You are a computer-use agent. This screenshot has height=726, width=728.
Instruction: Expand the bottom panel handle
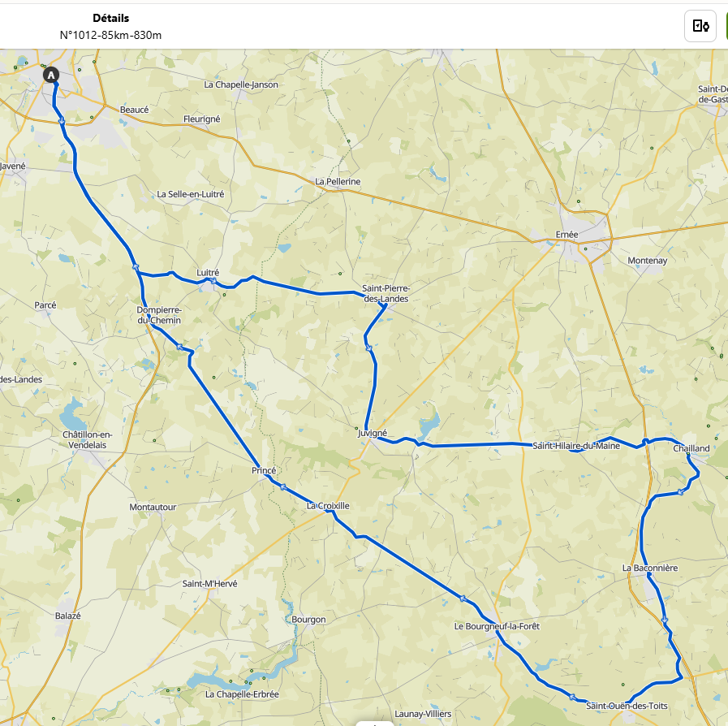pyautogui.click(x=375, y=724)
